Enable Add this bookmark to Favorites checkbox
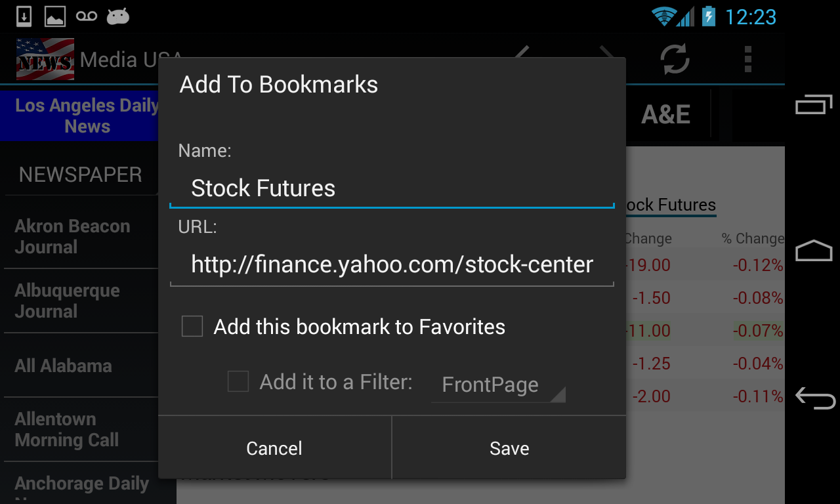840x504 pixels. click(192, 326)
